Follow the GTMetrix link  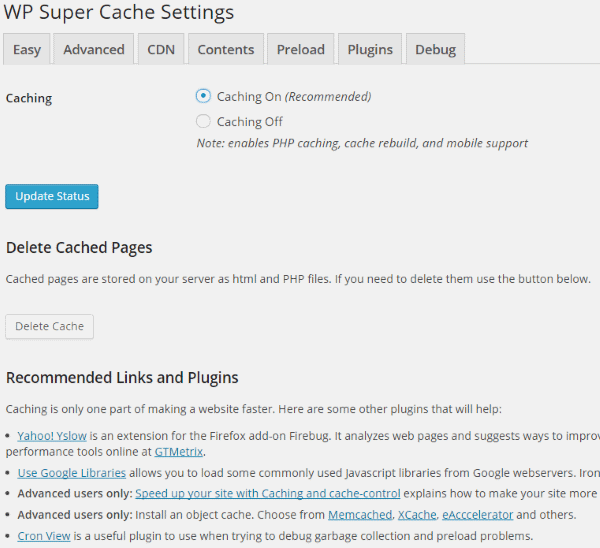(179, 452)
